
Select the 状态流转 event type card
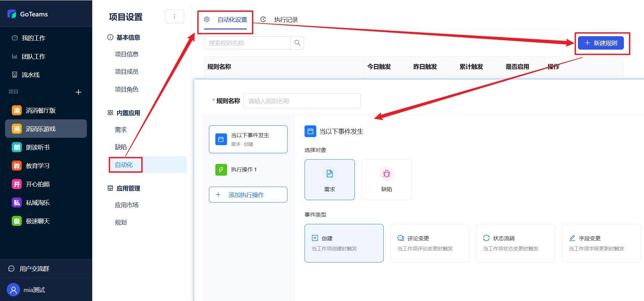(516, 243)
